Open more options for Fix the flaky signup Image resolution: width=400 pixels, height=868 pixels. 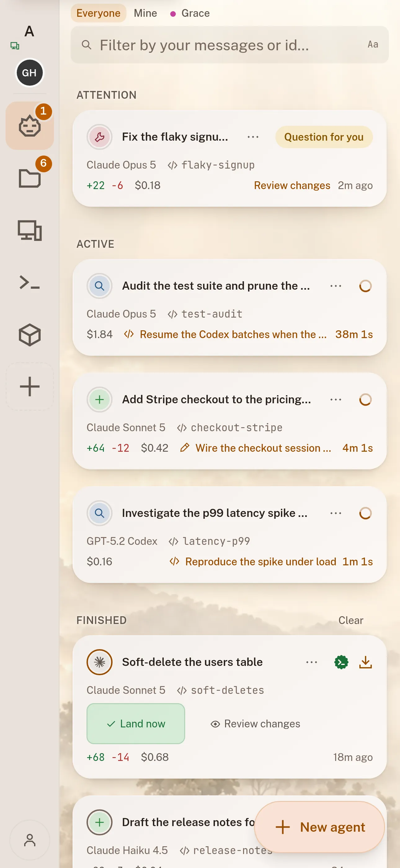click(x=253, y=137)
